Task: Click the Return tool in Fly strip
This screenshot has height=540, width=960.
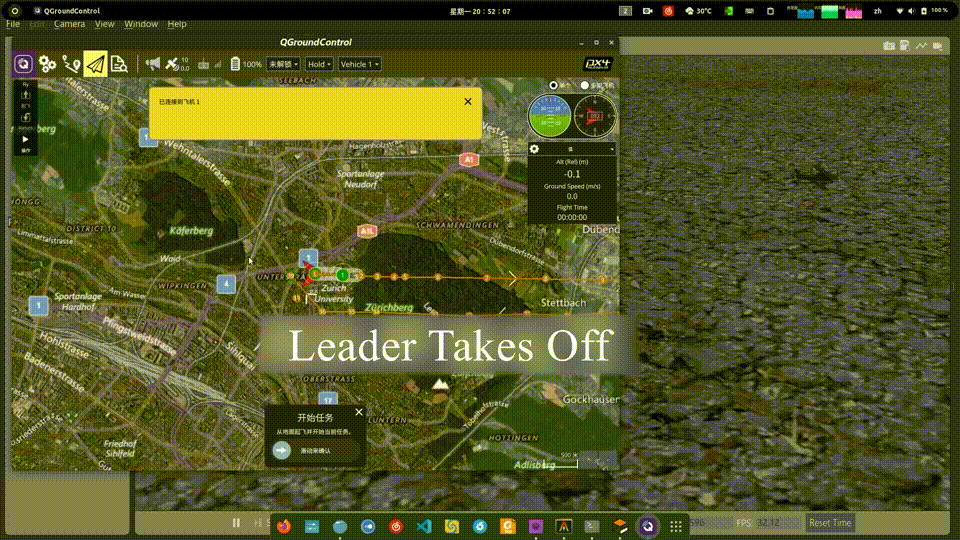Action: (x=26, y=117)
